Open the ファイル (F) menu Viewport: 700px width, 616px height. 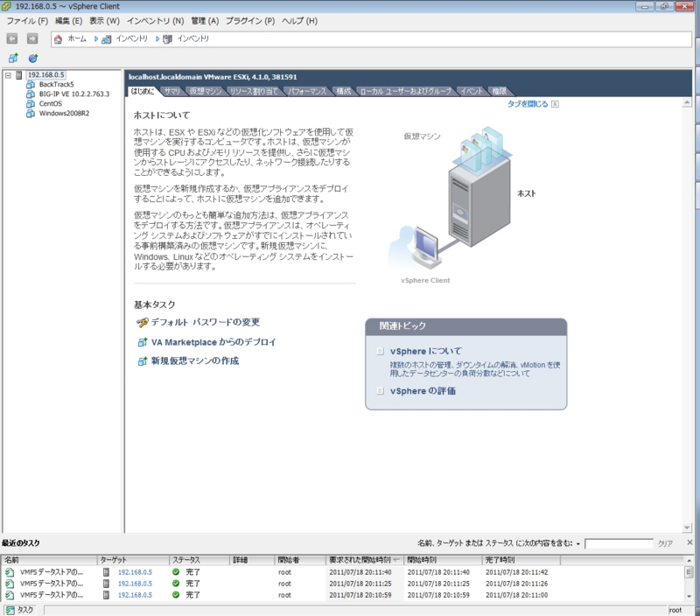tap(27, 21)
